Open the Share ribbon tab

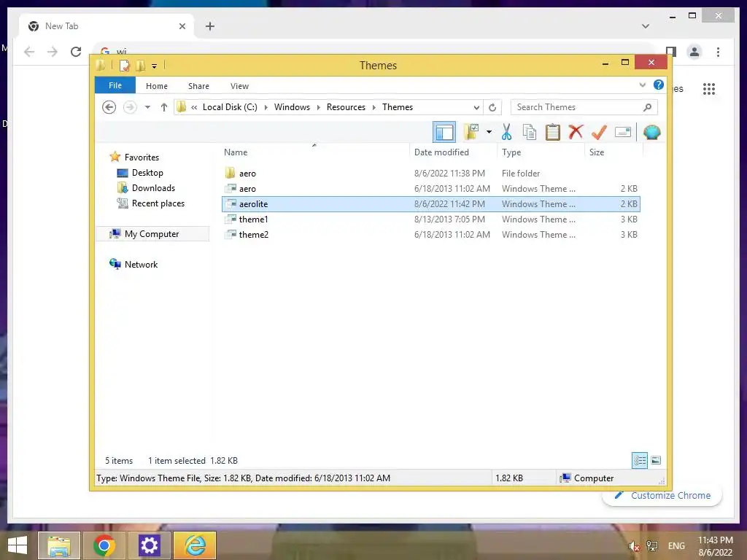click(x=198, y=86)
